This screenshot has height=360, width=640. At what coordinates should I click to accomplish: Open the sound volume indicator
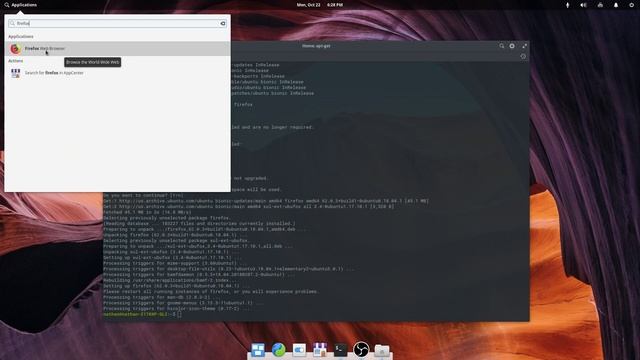tap(583, 5)
